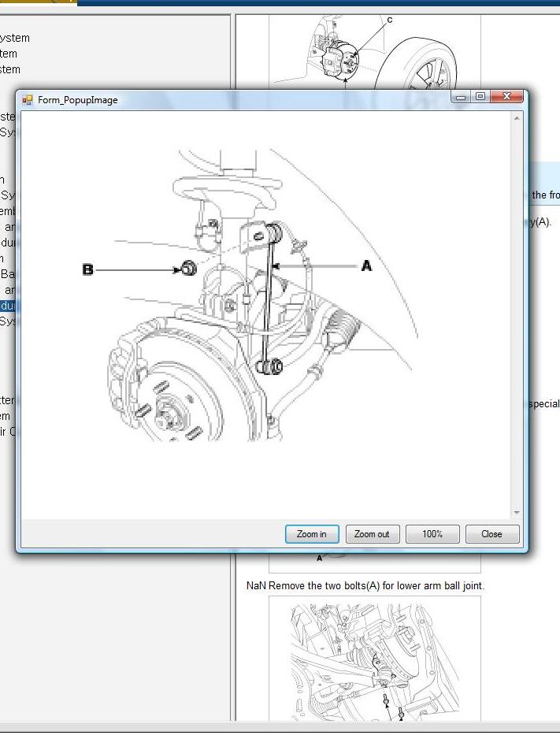Image resolution: width=560 pixels, height=735 pixels.
Task: Minimize the Form_PopupImage window
Action: [460, 97]
